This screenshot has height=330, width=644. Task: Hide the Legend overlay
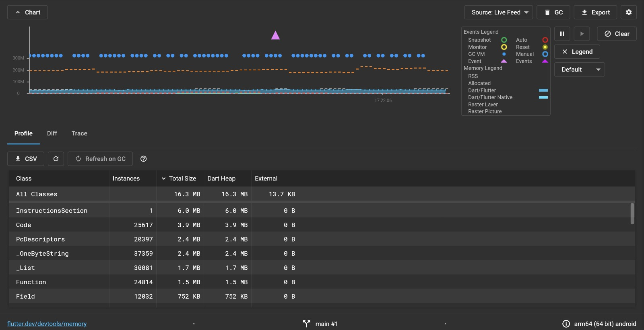[x=577, y=51]
